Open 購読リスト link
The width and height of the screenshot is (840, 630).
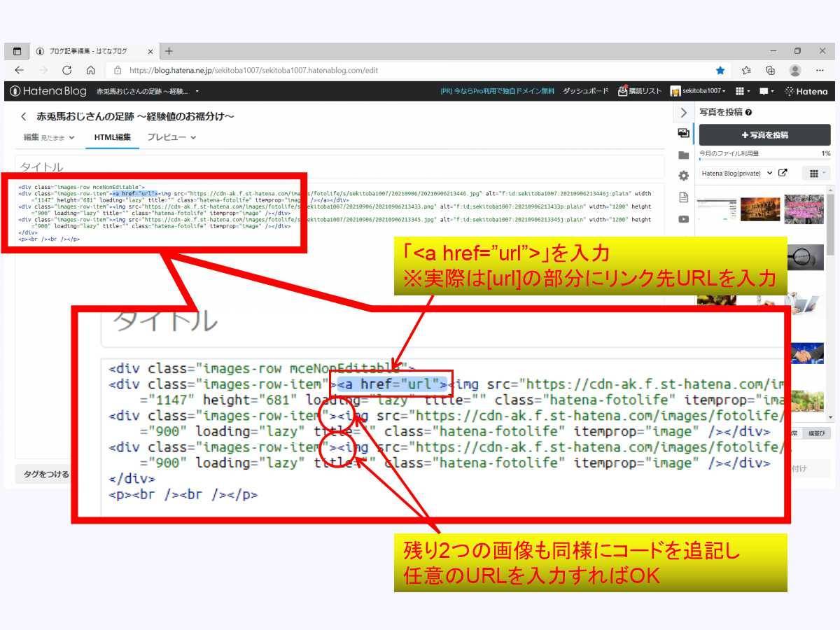click(640, 91)
